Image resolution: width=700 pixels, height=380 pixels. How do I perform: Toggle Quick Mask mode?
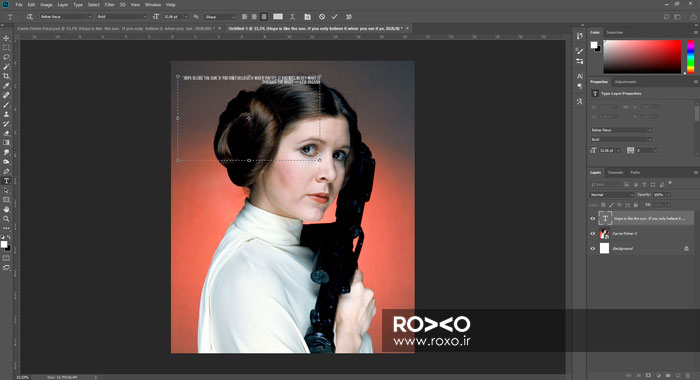[6, 258]
